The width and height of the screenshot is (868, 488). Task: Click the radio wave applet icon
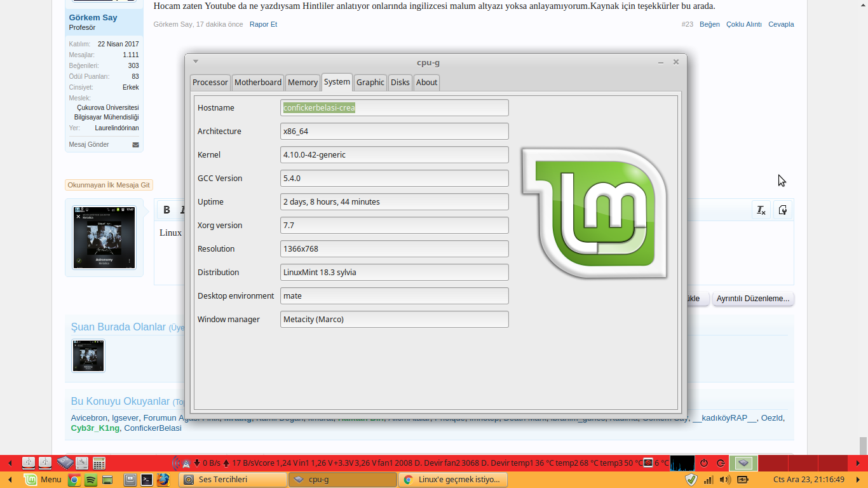pyautogui.click(x=177, y=463)
